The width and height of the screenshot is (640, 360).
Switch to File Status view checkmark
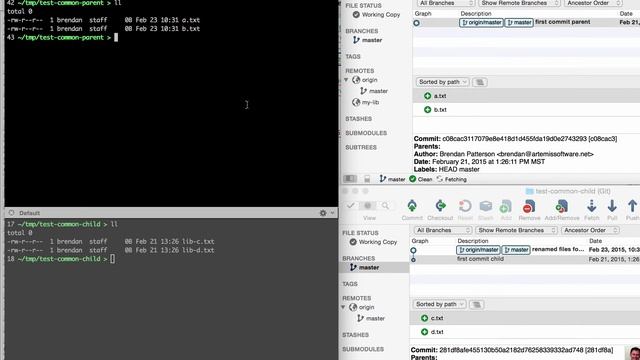click(351, 206)
